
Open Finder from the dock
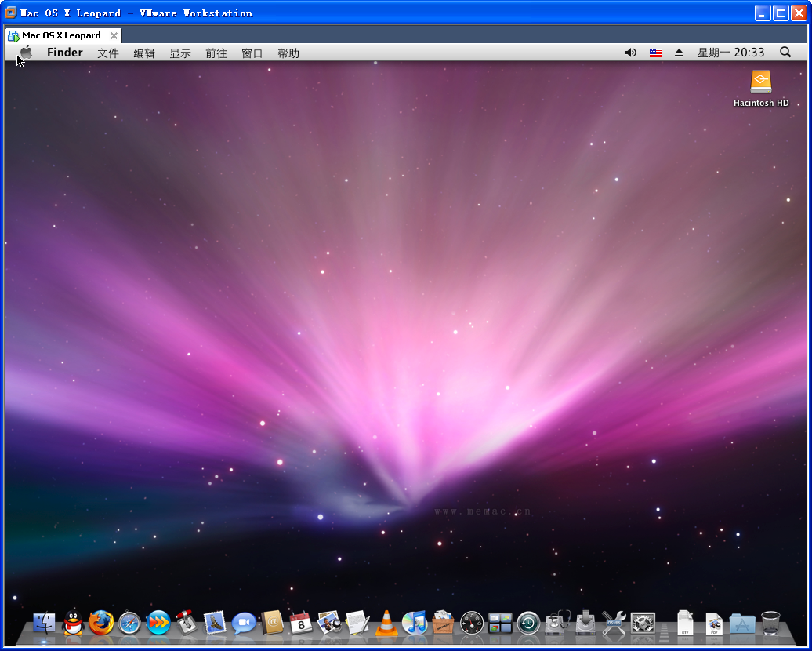(x=44, y=623)
